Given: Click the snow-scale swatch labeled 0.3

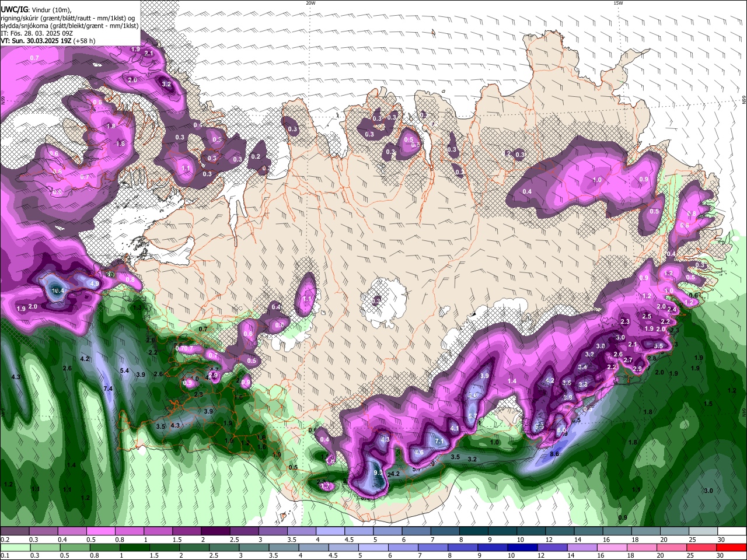Looking at the screenshot, I should tap(43, 531).
